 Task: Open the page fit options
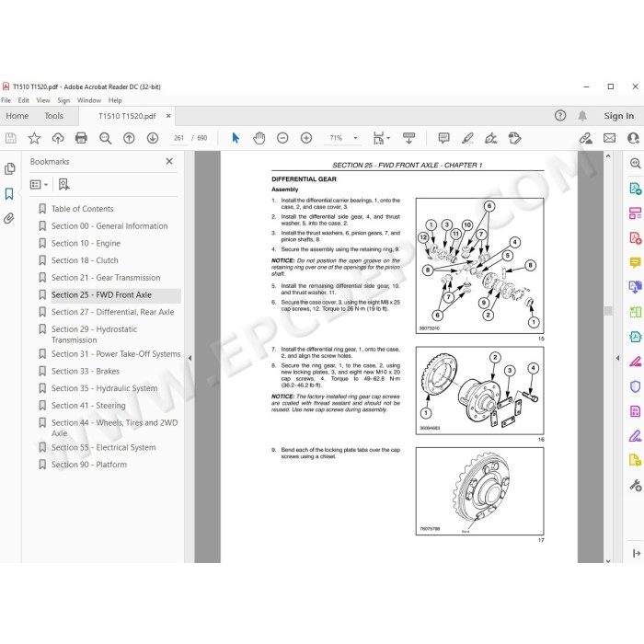[x=381, y=138]
